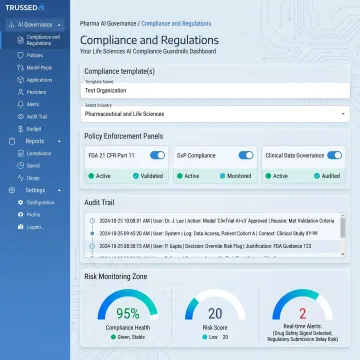The image size is (360, 360).
Task: Toggle the Clinical Data Governance switch
Action: pos(335,155)
